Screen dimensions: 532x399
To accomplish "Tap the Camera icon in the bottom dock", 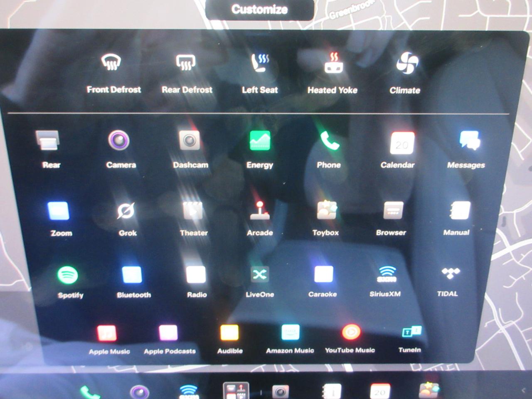I will pyautogui.click(x=139, y=392).
